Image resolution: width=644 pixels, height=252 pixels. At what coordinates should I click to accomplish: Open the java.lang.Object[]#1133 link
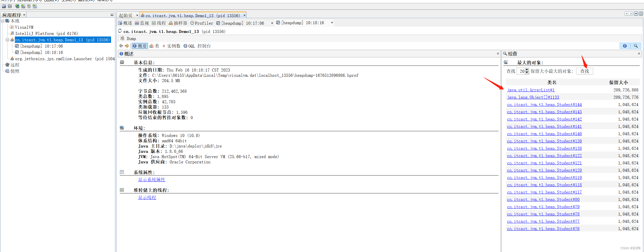pyautogui.click(x=533, y=97)
